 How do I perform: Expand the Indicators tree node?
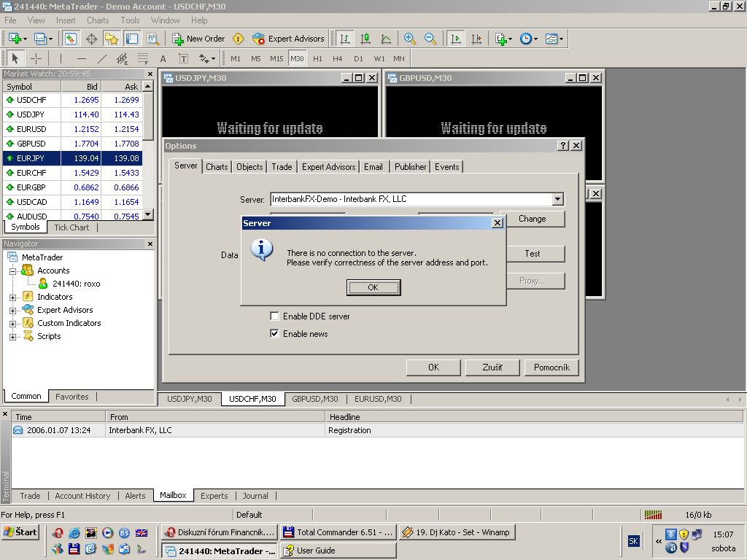[x=12, y=297]
